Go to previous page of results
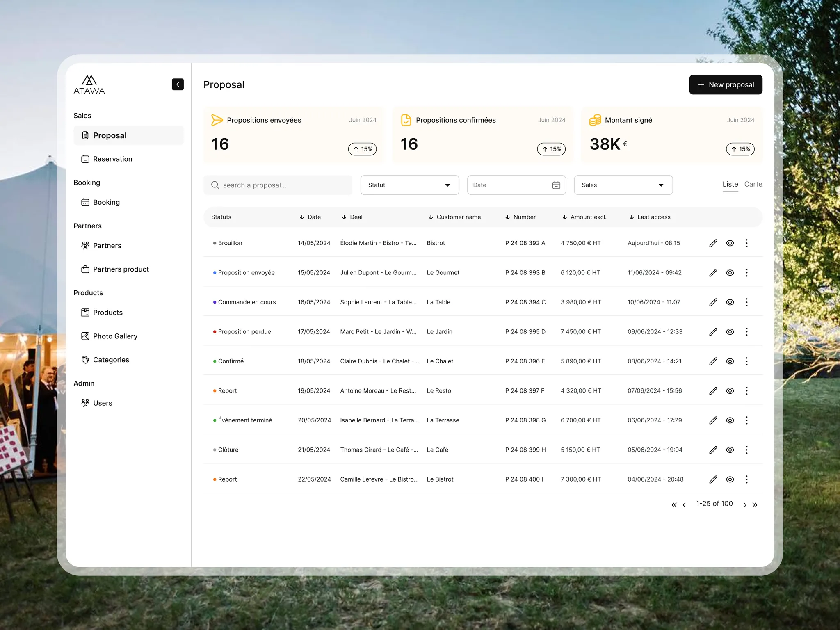The width and height of the screenshot is (840, 630). [x=684, y=505]
